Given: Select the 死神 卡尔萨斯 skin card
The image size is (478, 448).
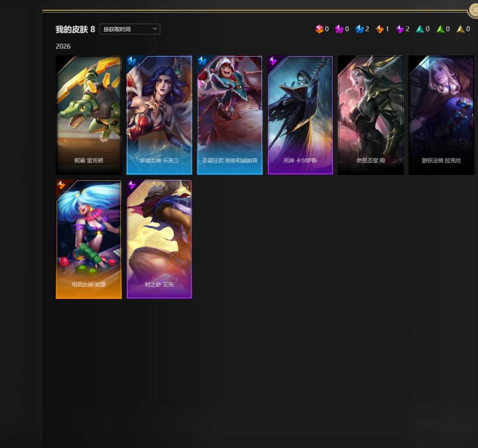Looking at the screenshot, I should 300,115.
